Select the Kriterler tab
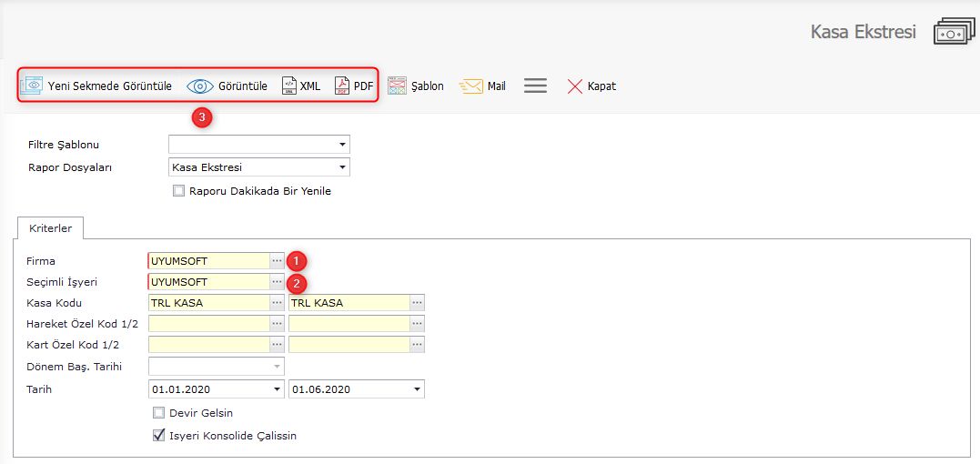This screenshot has width=980, height=464. pos(50,227)
